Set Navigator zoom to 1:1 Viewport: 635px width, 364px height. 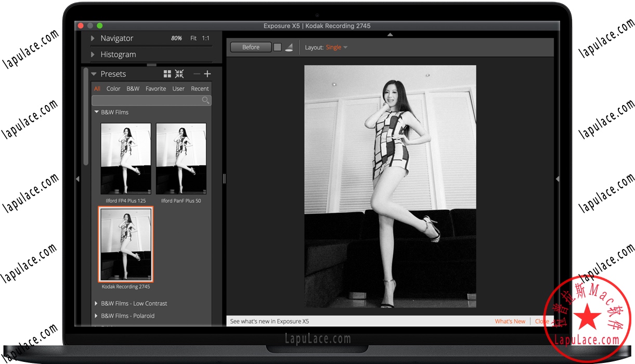click(x=206, y=38)
